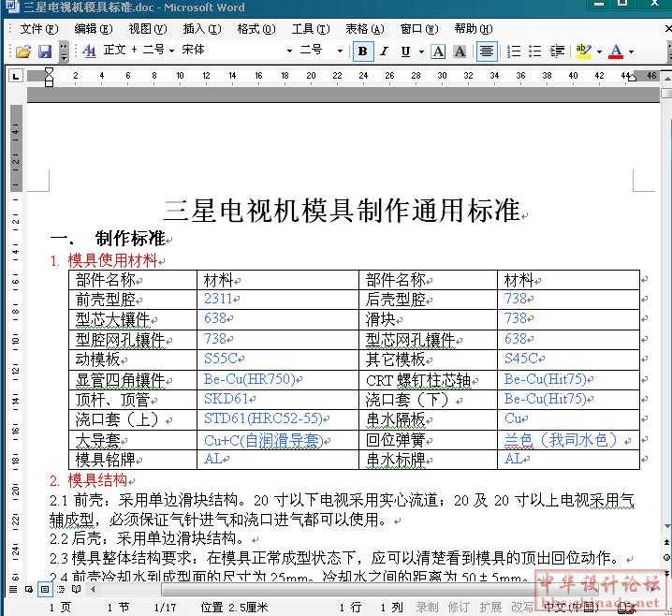This screenshot has height=616, width=672.
Task: Open the 视图(V) menu
Action: click(148, 29)
